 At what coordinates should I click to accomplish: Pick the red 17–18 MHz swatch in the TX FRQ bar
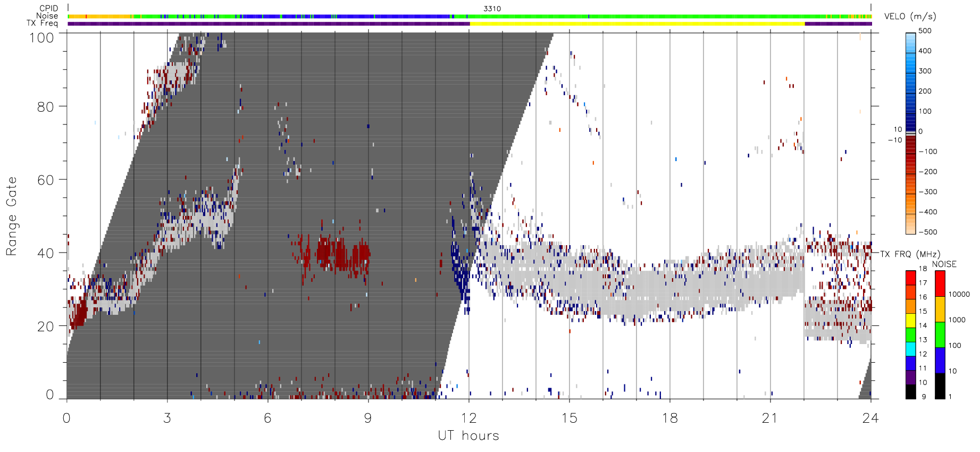click(911, 278)
